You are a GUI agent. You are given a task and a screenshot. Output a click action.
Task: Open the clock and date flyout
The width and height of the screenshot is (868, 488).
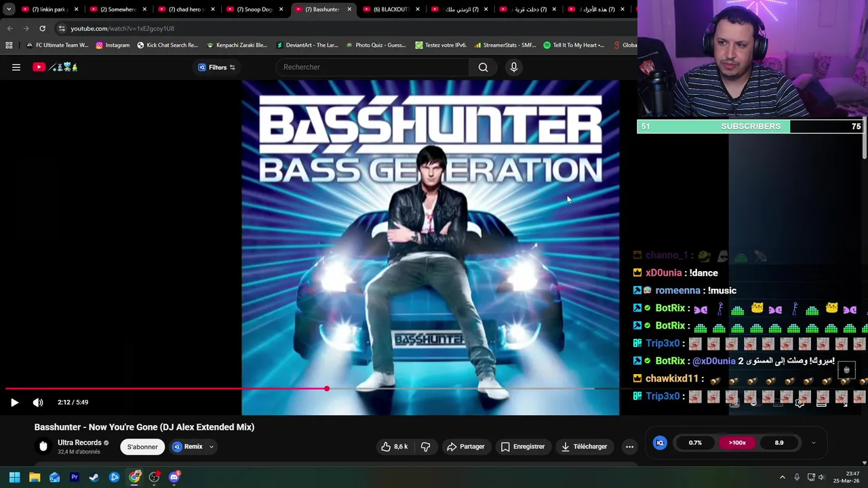[846, 477]
